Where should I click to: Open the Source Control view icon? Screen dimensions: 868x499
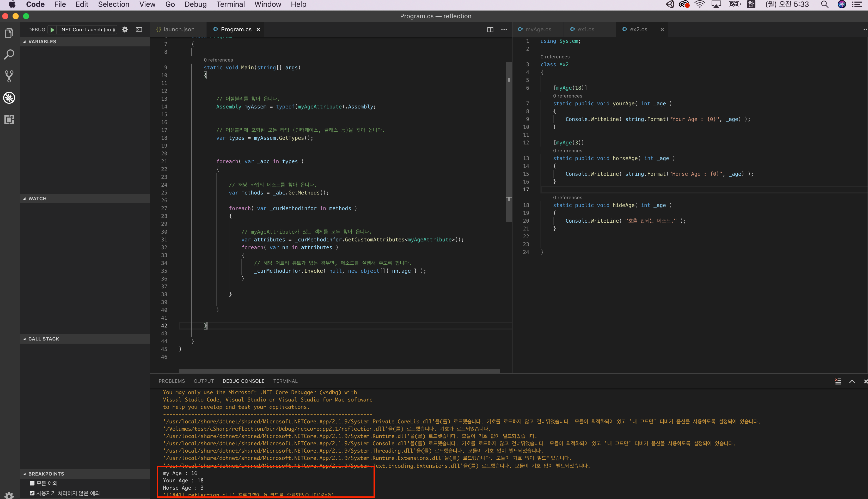[x=9, y=76]
